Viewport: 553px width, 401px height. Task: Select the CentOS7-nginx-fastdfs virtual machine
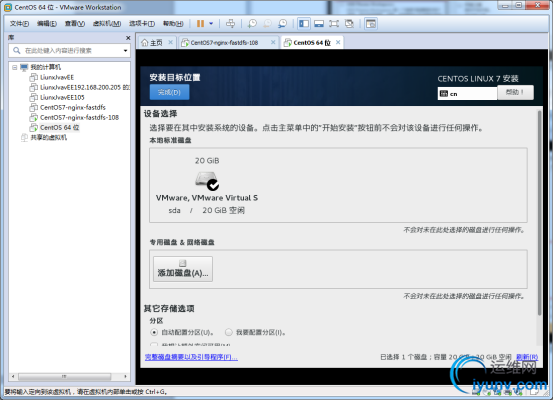click(73, 107)
